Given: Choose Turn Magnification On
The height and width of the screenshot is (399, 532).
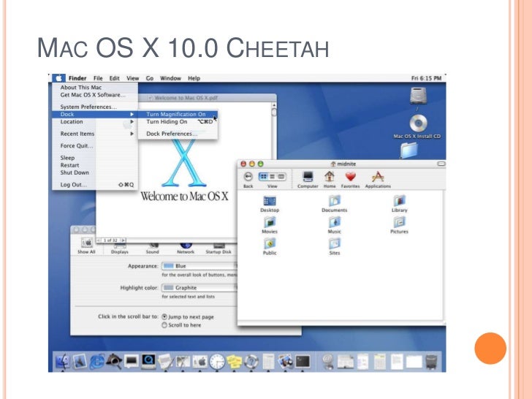Looking at the screenshot, I should pyautogui.click(x=178, y=114).
